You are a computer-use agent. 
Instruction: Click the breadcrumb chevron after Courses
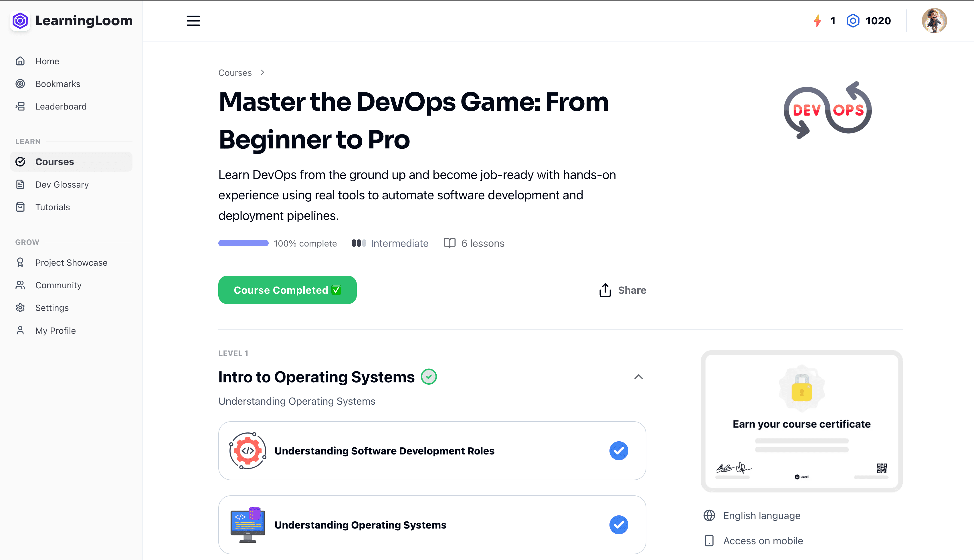262,72
